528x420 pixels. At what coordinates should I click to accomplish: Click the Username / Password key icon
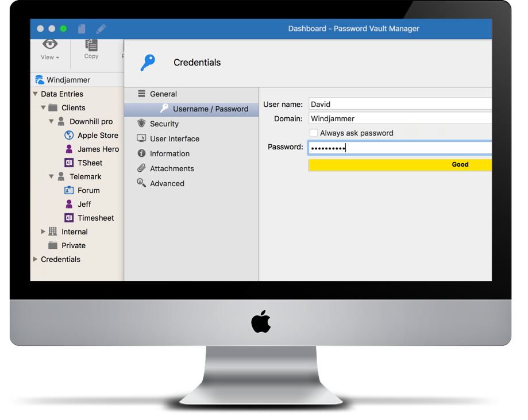(x=164, y=108)
